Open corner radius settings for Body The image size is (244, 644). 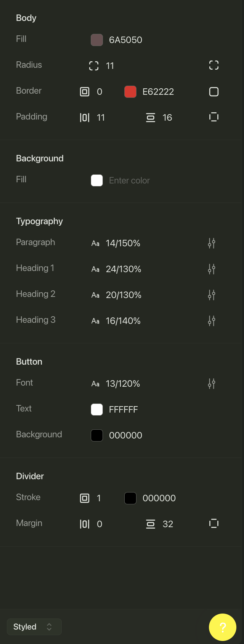[x=93, y=65]
